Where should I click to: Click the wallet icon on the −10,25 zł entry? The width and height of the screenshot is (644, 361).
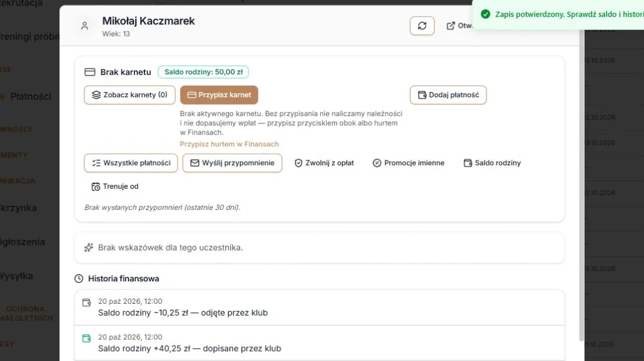coord(87,303)
